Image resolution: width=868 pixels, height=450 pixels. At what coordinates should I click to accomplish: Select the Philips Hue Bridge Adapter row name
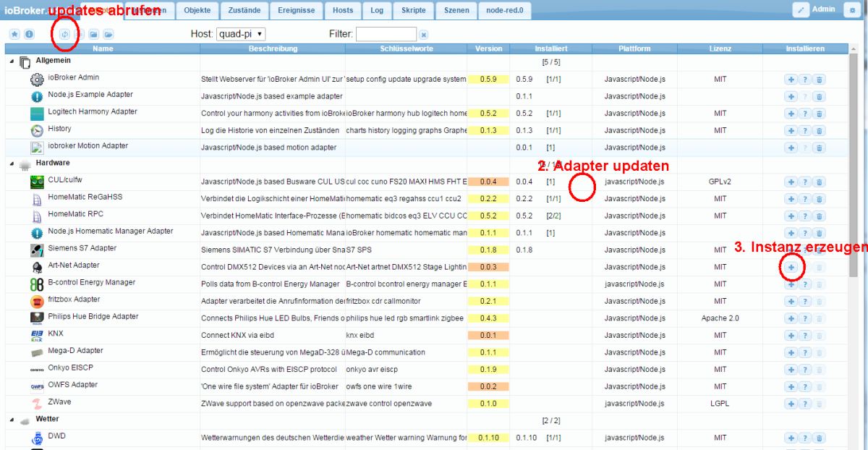(x=93, y=317)
